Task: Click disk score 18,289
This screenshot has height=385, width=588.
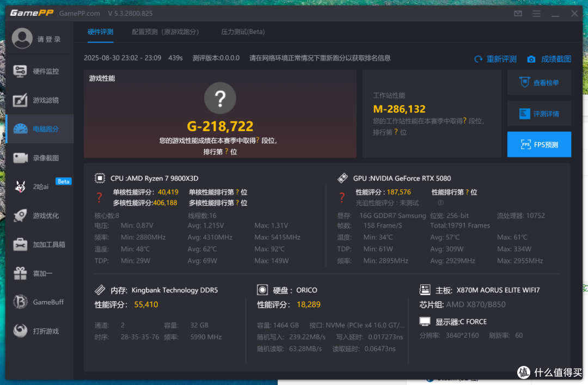Action: coord(309,305)
